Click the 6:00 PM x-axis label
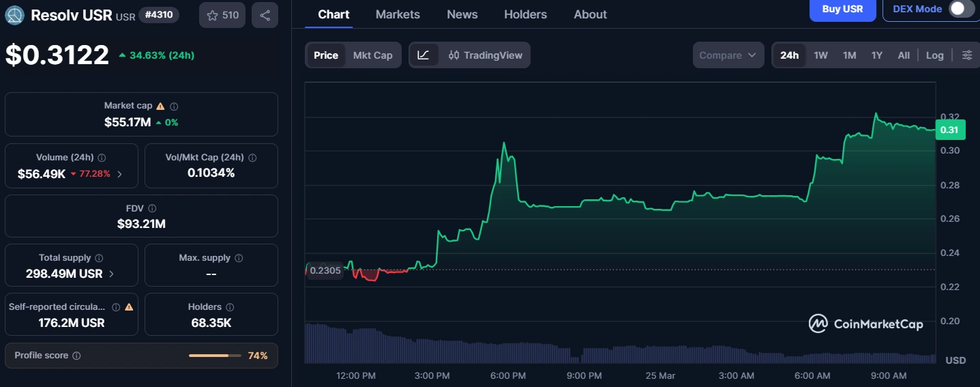Viewport: 980px width, 387px height. point(508,376)
